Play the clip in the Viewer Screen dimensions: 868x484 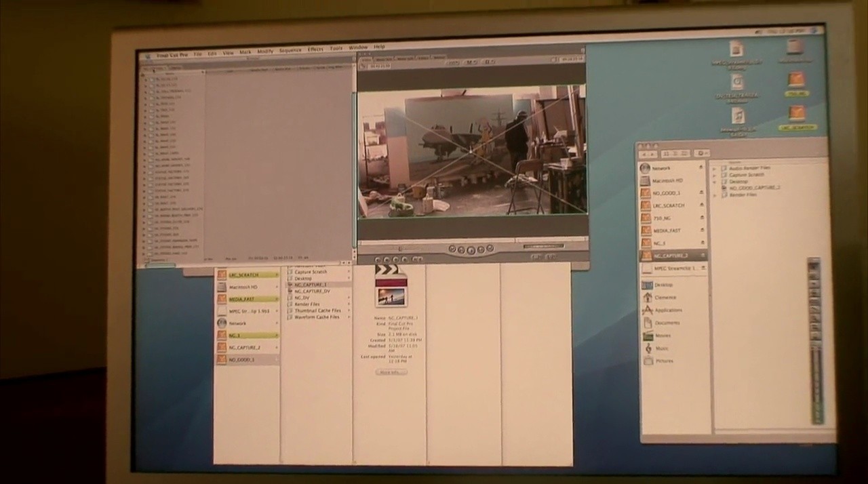(471, 249)
